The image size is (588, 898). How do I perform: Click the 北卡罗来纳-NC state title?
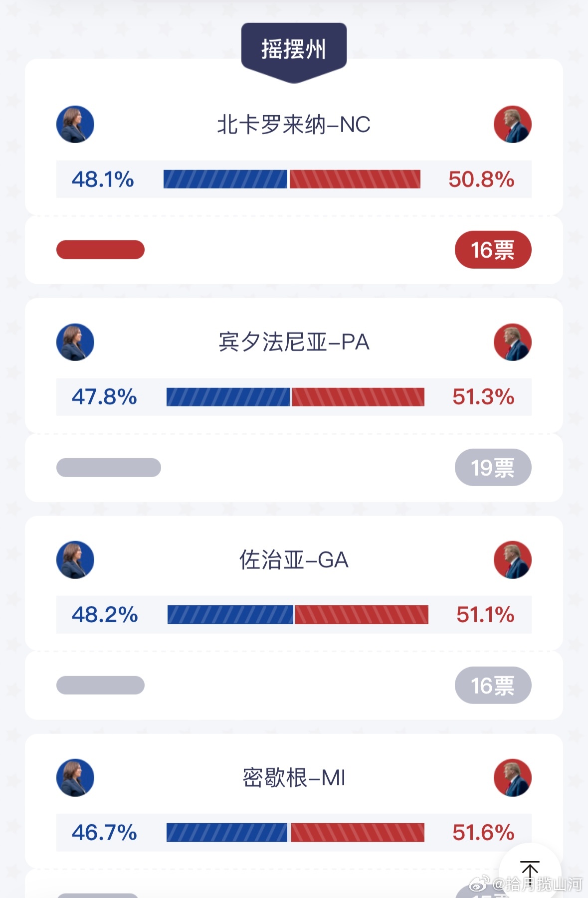[x=293, y=123]
